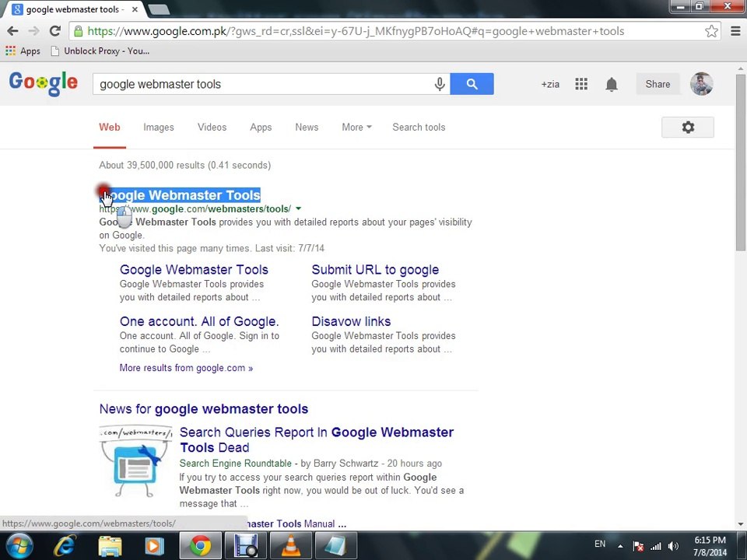The height and width of the screenshot is (560, 747).
Task: Open the notepad taskbar icon beside VLC
Action: [x=336, y=546]
